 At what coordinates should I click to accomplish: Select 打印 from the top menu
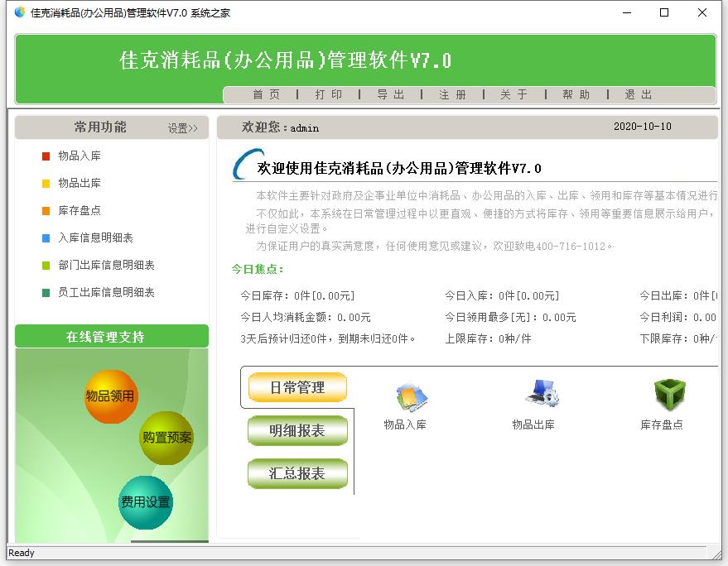point(328,94)
